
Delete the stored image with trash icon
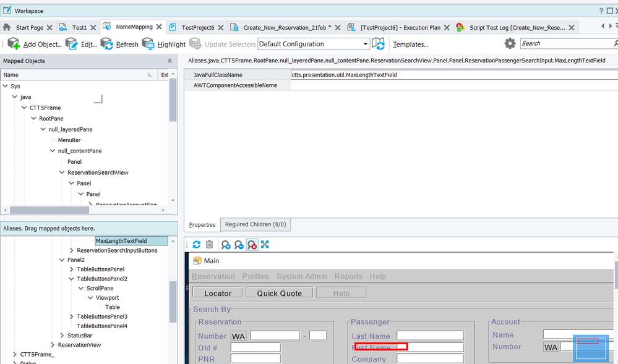tap(210, 245)
